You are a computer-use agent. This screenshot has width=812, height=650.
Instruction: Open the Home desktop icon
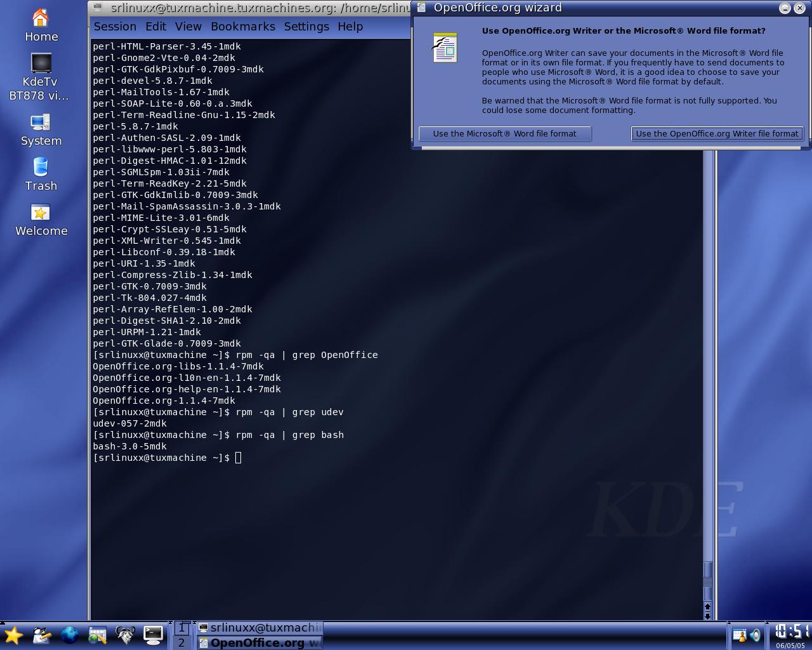point(41,25)
